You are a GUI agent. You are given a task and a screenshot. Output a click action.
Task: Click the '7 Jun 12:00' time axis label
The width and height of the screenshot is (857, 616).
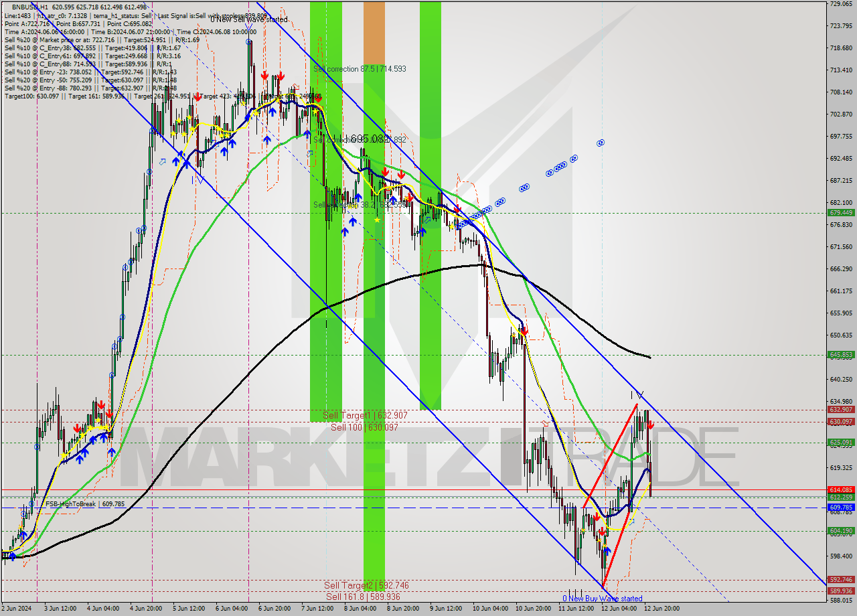point(317,609)
